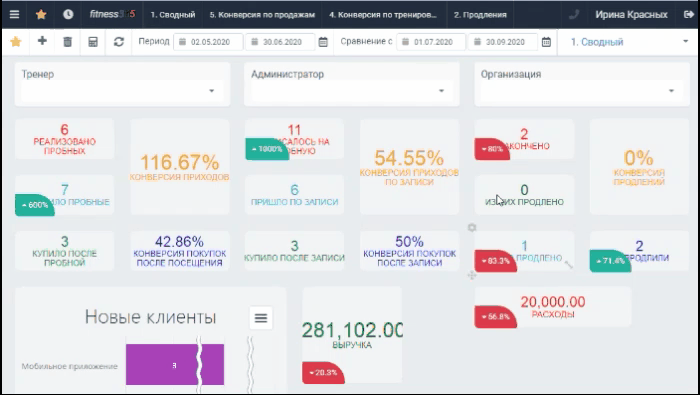Click 42.86% Конверсия покупок после посещения
700x395 pixels.
pyautogui.click(x=179, y=251)
